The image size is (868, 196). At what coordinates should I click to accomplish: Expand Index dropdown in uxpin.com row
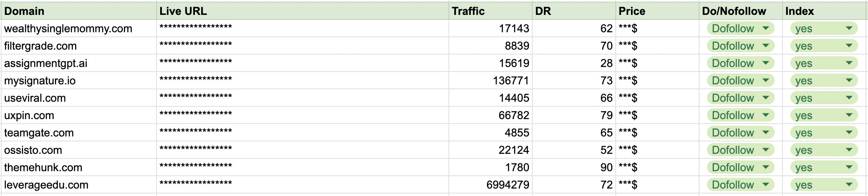849,115
